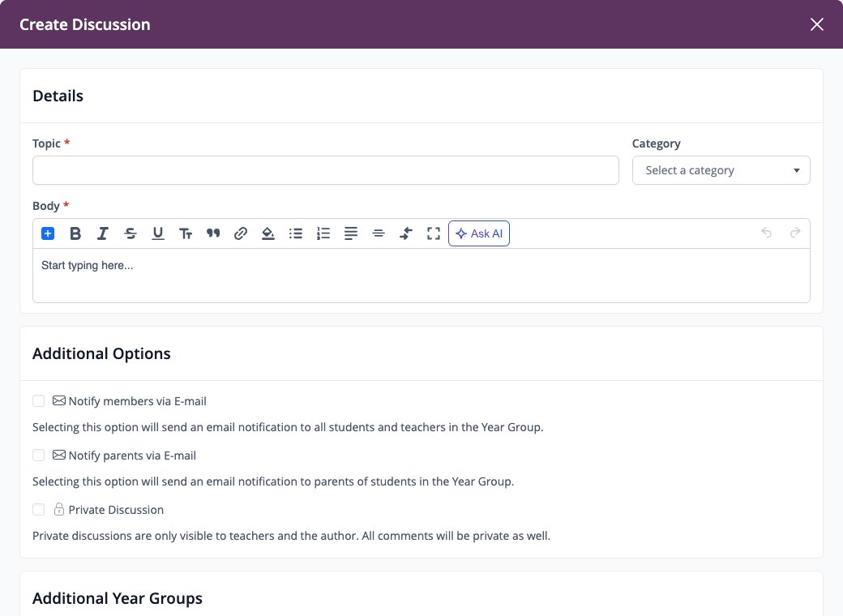The image size is (843, 616).
Task: Open the text highlight color tool
Action: click(x=267, y=233)
